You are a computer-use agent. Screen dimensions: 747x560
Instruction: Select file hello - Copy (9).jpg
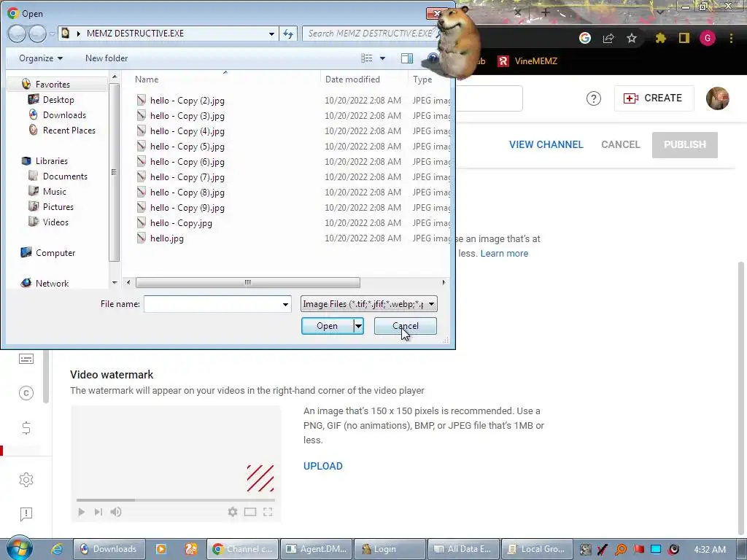pyautogui.click(x=187, y=208)
